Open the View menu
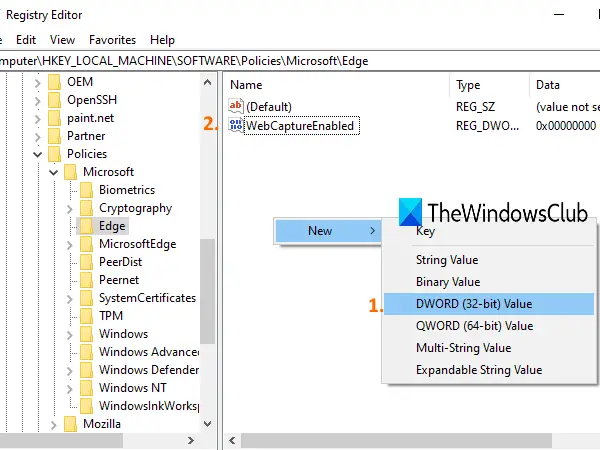 (x=62, y=40)
